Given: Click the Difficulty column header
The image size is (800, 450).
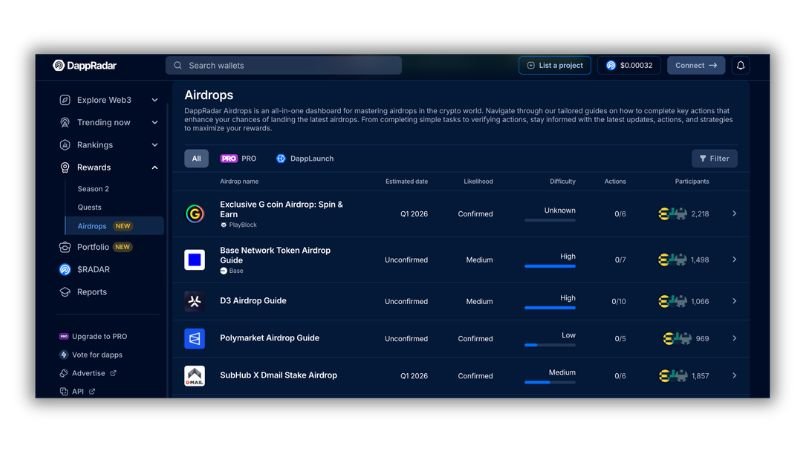Looking at the screenshot, I should coord(562,181).
